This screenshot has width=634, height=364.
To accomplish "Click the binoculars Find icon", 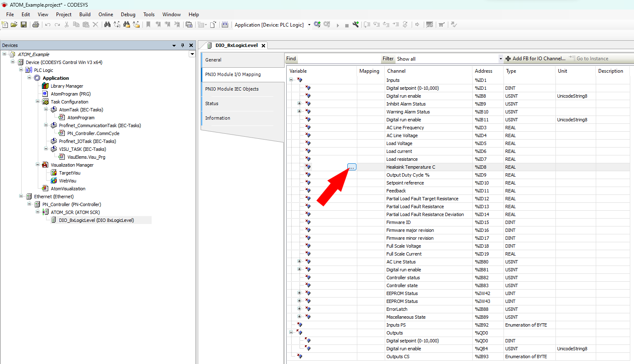I will coord(107,25).
